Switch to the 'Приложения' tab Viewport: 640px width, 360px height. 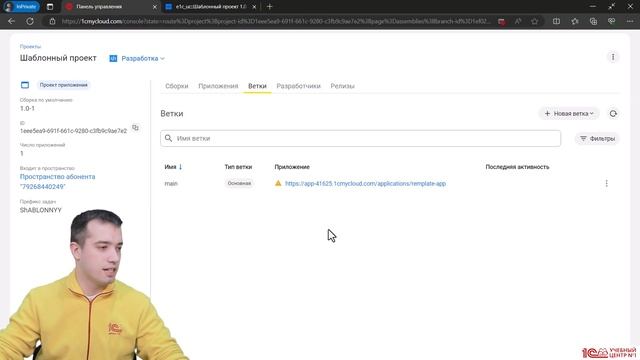pyautogui.click(x=218, y=86)
